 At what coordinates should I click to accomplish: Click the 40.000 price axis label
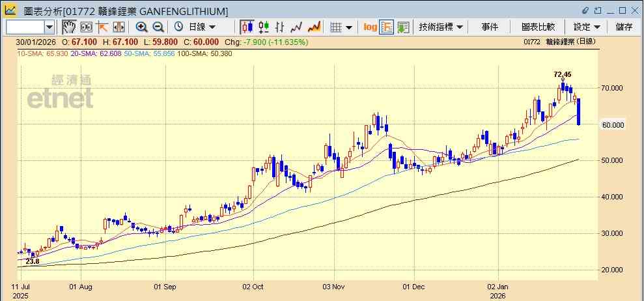click(x=612, y=197)
